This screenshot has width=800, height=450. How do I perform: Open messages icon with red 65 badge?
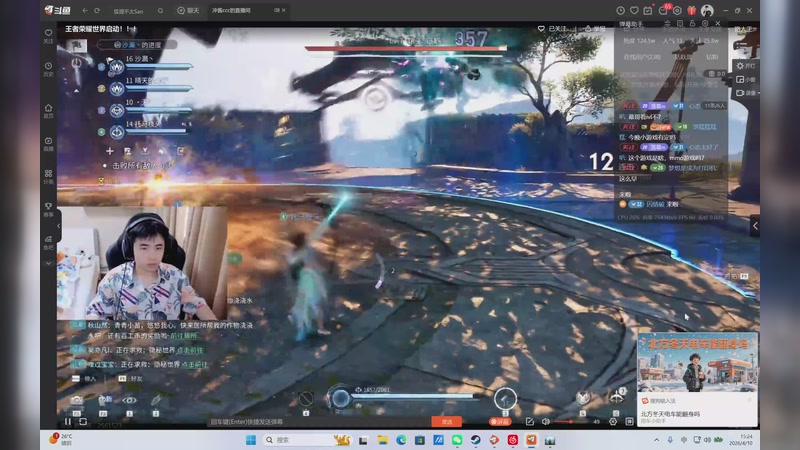point(663,10)
